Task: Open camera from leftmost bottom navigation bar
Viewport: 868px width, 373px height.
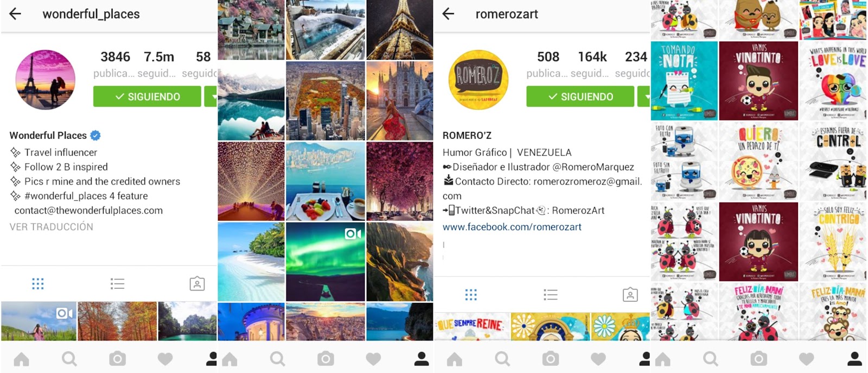Action: pyautogui.click(x=117, y=359)
